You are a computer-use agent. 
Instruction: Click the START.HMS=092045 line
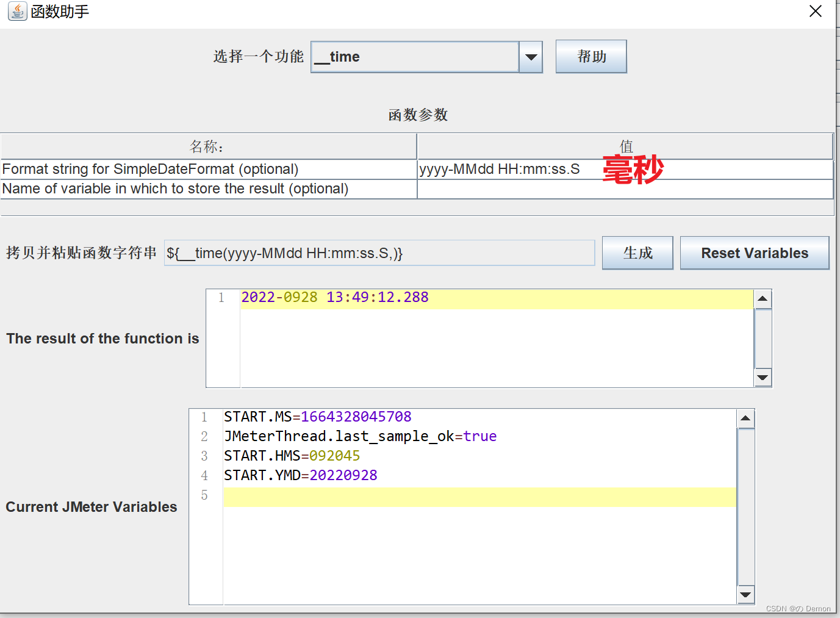pos(292,456)
